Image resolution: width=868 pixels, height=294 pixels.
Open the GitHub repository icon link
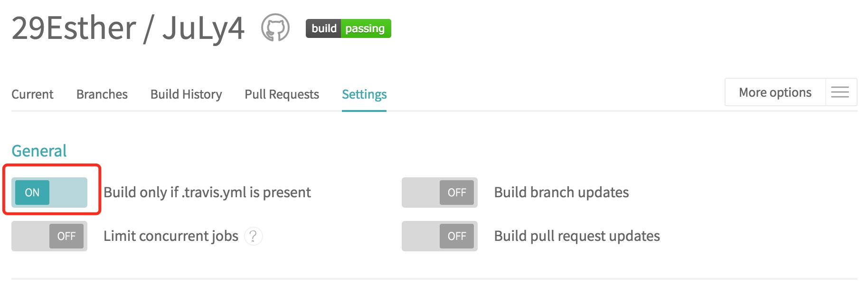275,28
